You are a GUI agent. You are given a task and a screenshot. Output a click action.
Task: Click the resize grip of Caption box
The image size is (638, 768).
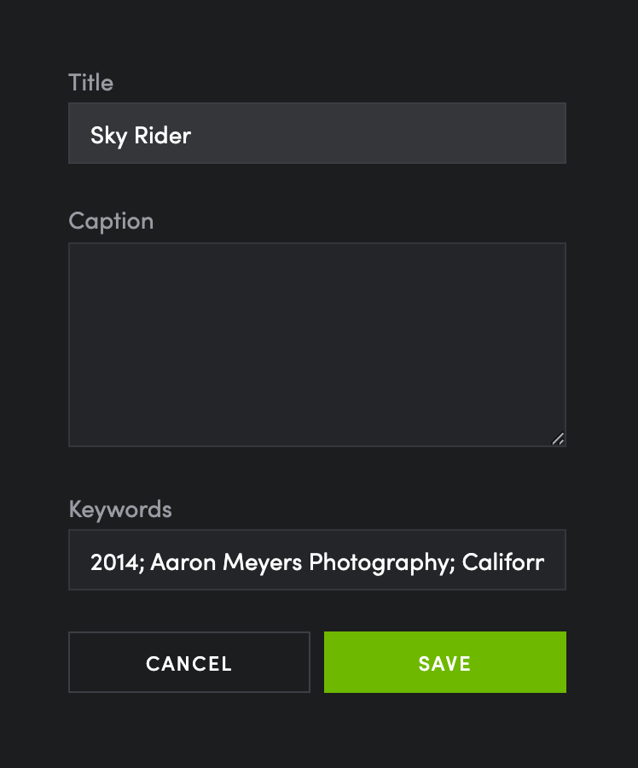pos(558,438)
